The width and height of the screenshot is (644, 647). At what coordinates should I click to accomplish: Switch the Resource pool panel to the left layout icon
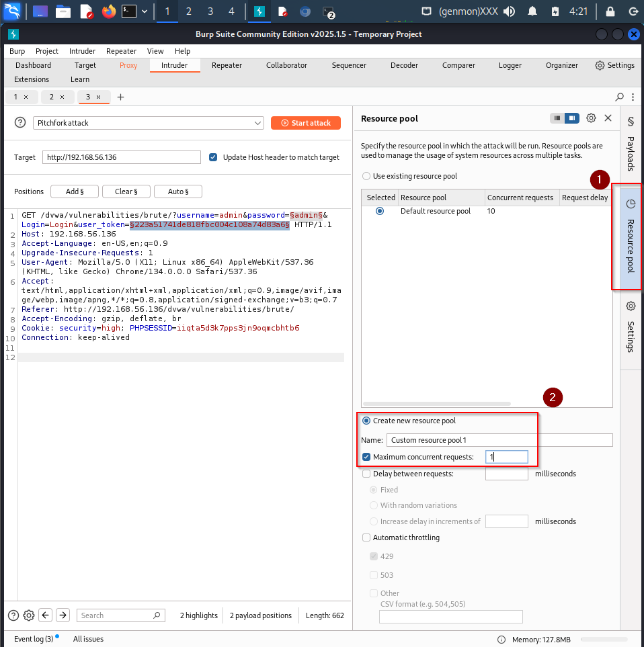pos(557,118)
